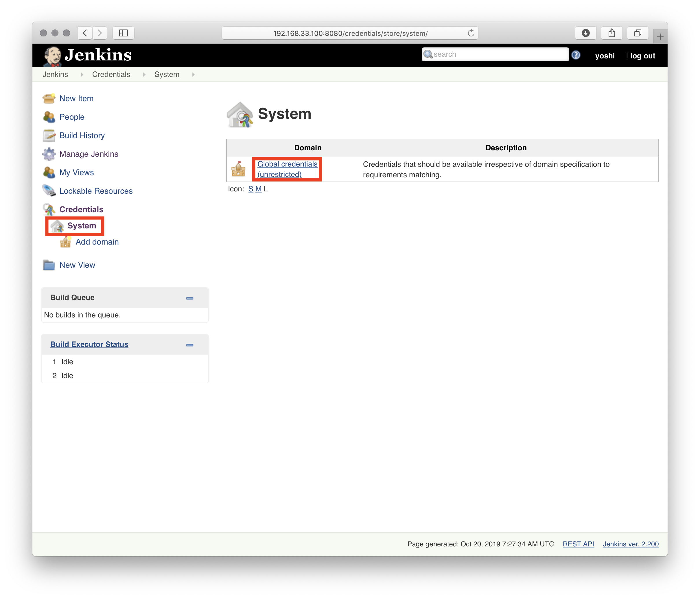The height and width of the screenshot is (599, 700).
Task: Click the Lockable Resources drive icon
Action: click(49, 191)
